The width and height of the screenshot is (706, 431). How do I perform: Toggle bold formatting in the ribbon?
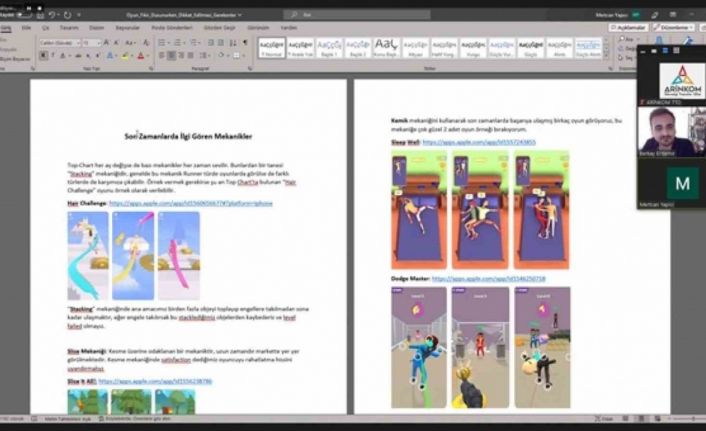pos(43,55)
